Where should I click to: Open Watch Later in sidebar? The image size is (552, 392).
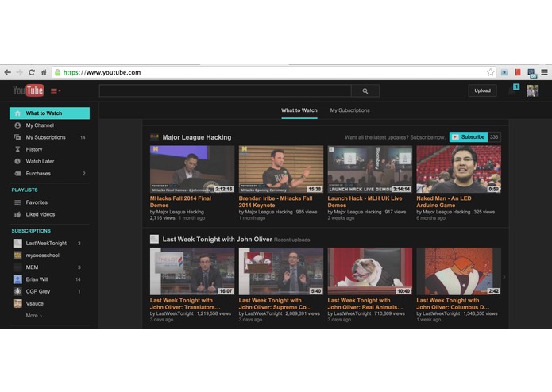(49, 161)
